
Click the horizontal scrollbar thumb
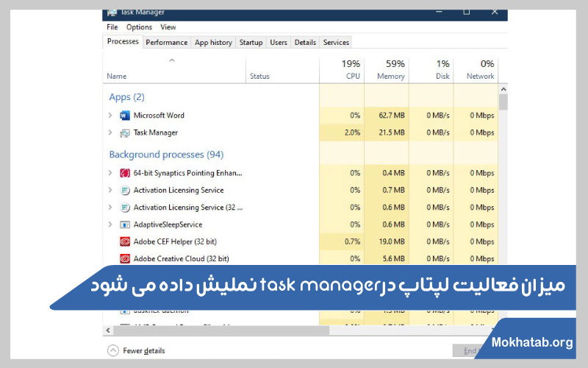221,330
